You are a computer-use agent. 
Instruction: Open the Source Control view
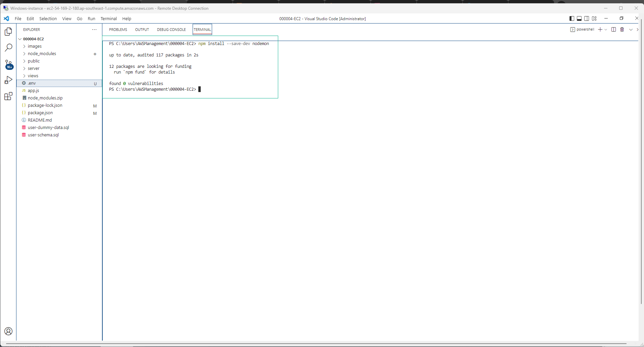(x=8, y=64)
